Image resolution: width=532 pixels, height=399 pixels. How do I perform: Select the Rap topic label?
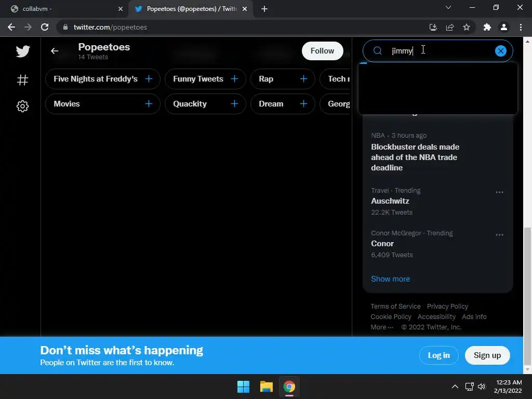266,79
